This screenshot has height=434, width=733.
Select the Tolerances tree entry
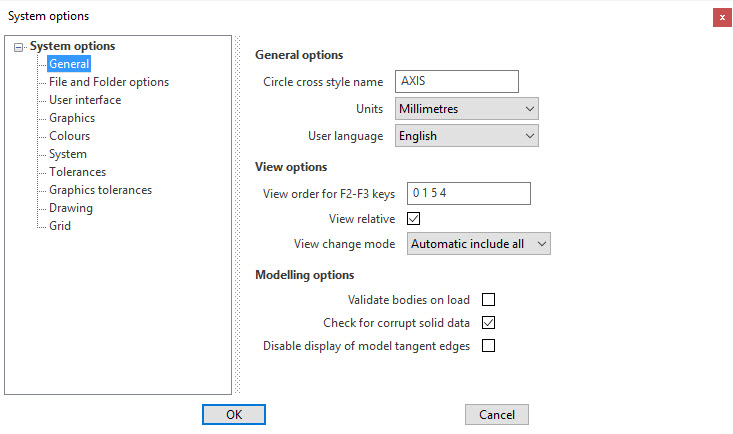[x=77, y=172]
